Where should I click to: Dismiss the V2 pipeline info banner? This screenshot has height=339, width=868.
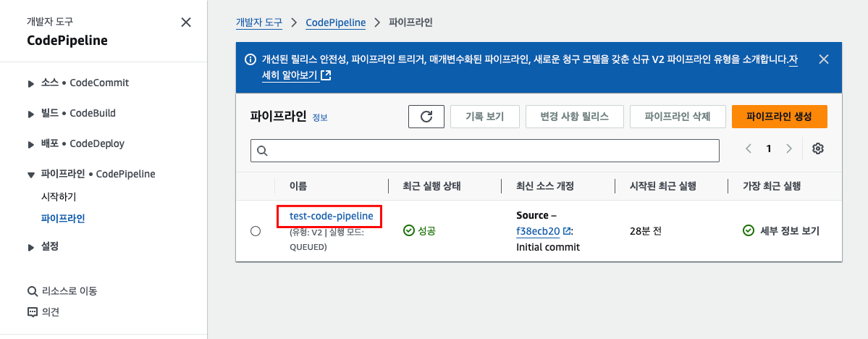coord(824,59)
